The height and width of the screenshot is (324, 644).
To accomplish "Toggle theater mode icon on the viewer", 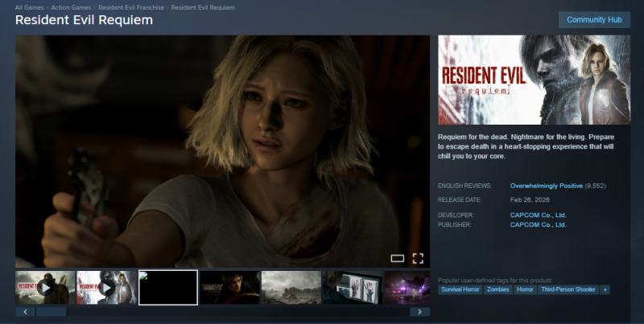I will click(397, 258).
